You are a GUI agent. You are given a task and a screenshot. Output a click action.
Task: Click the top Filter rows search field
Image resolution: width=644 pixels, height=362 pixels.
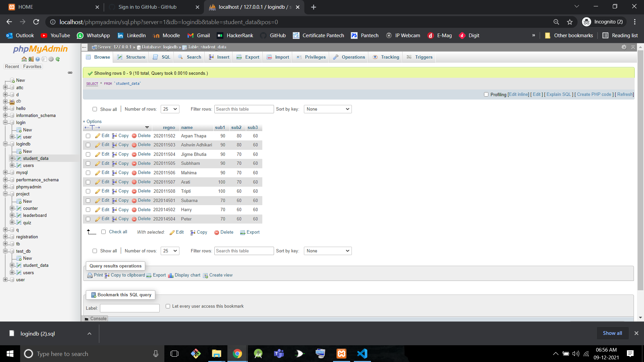[244, 109]
